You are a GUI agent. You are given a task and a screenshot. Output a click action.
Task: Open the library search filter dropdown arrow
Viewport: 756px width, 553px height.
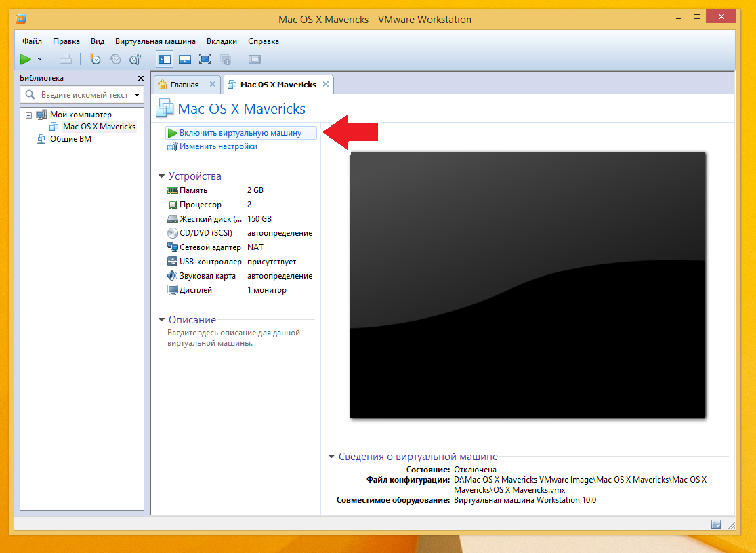138,95
